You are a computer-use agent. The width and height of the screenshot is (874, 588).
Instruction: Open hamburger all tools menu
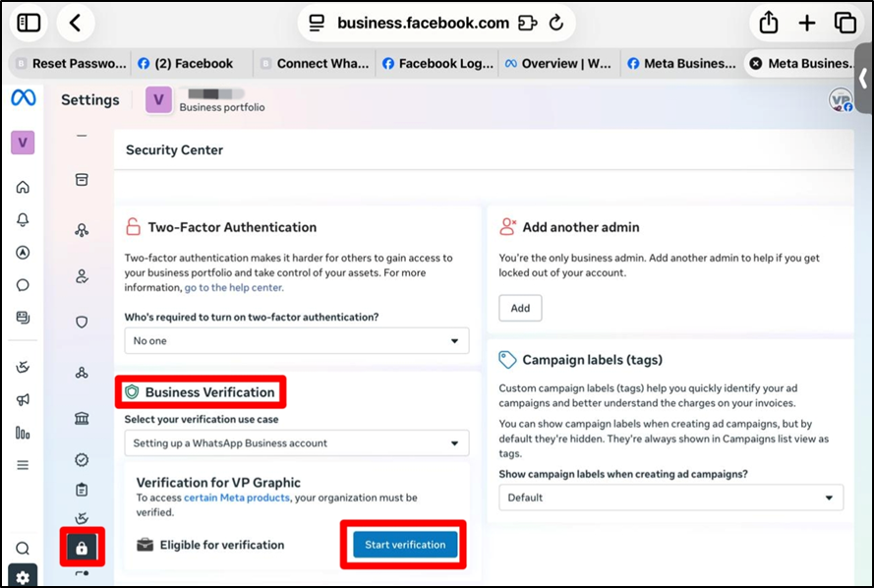tap(23, 465)
